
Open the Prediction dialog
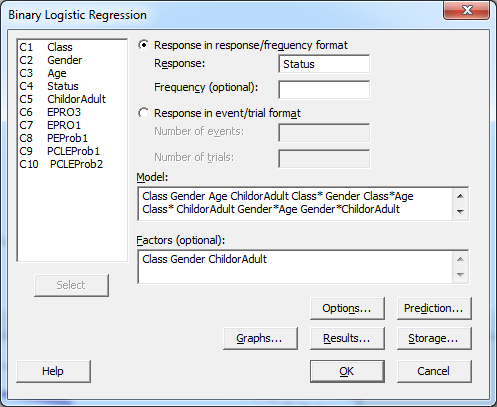click(434, 308)
